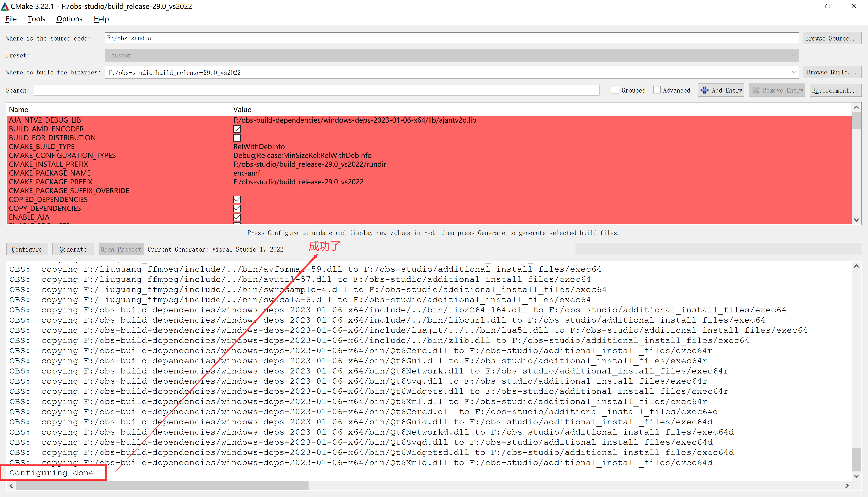The height and width of the screenshot is (497, 868).
Task: Enable the Advanced checkbox
Action: point(657,90)
